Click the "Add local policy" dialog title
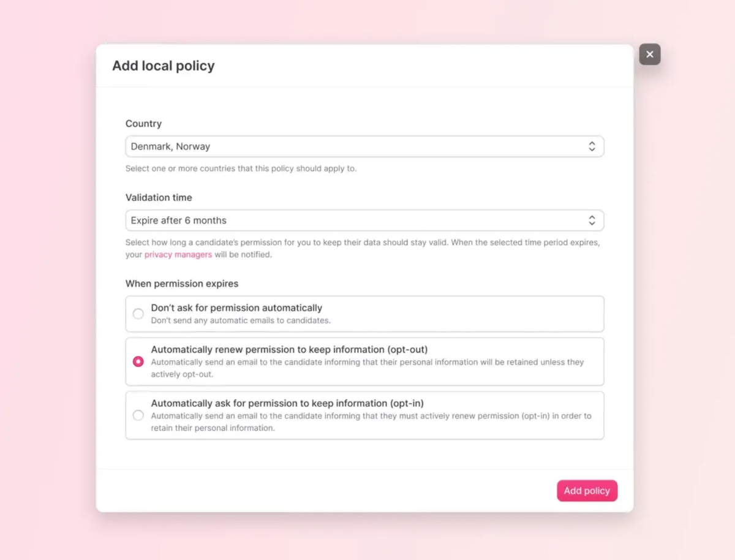Image resolution: width=735 pixels, height=560 pixels. point(163,66)
